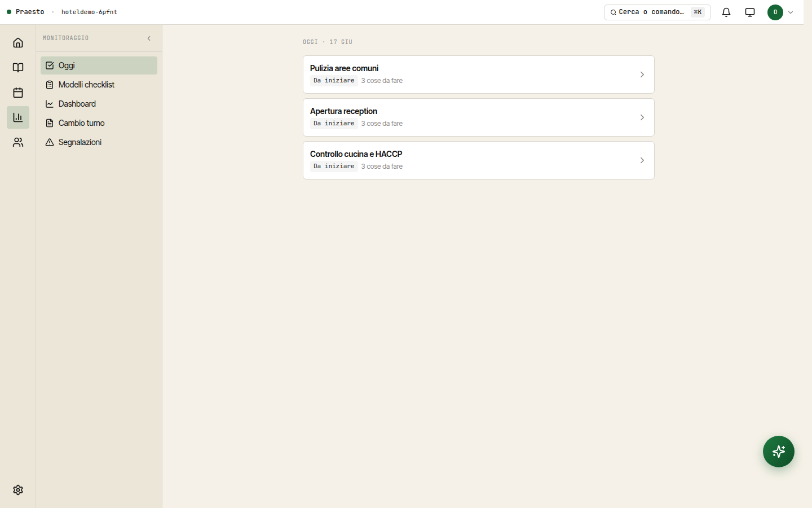
Task: Click the Praesto brand name
Action: (30, 12)
